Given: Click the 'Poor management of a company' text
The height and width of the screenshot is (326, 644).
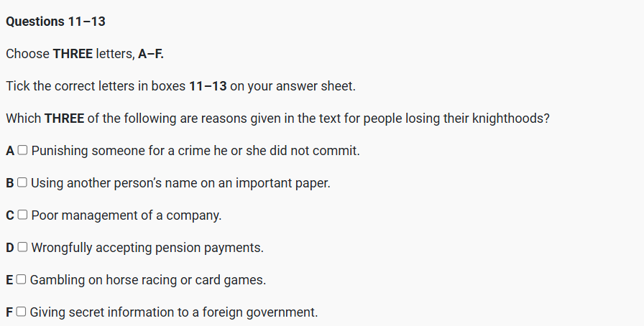Looking at the screenshot, I should tap(126, 215).
